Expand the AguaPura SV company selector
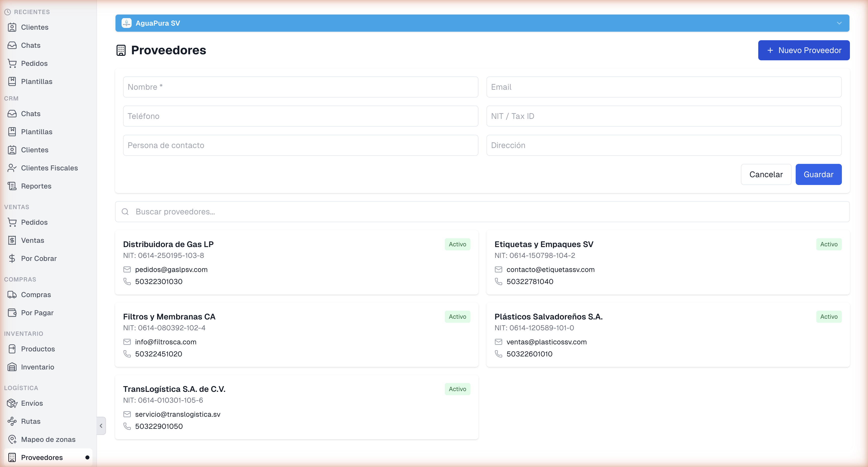The width and height of the screenshot is (868, 467). point(839,23)
